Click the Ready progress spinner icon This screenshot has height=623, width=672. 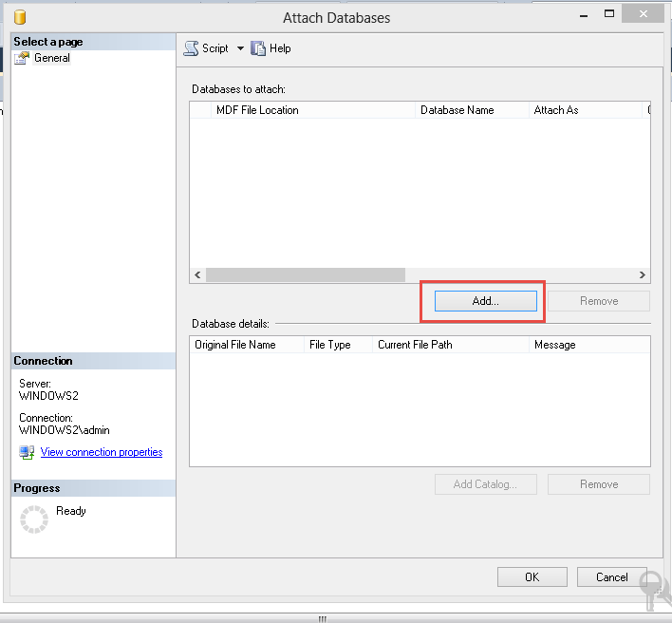tap(34, 519)
